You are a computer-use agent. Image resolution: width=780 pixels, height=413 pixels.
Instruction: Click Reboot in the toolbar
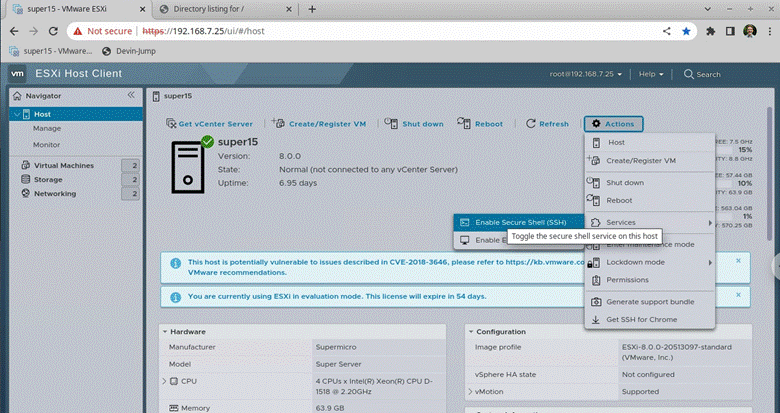pyautogui.click(x=480, y=124)
